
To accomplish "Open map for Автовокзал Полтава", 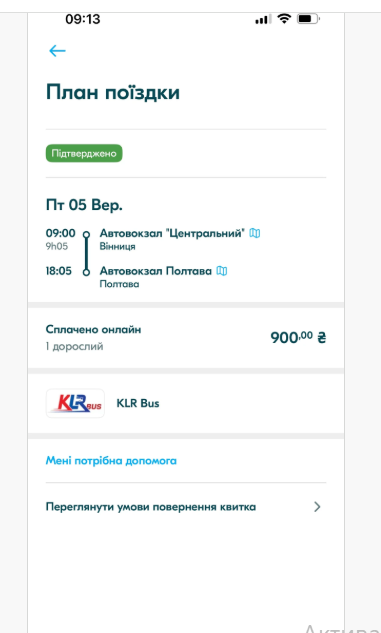I will pyautogui.click(x=222, y=270).
